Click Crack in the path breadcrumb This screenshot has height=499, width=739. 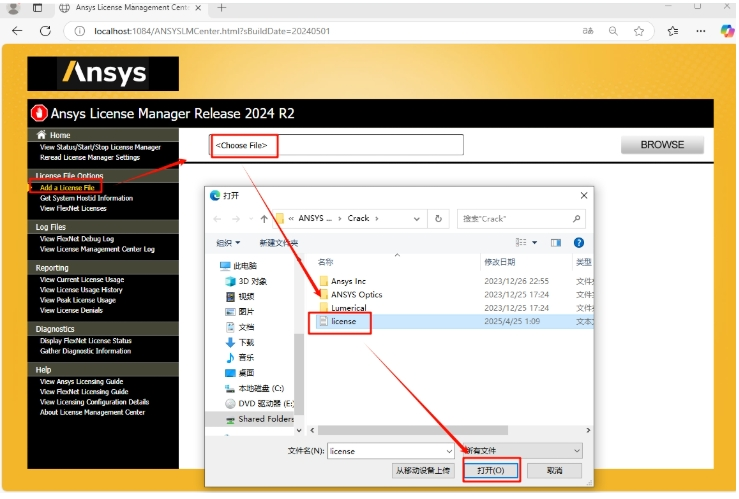click(358, 218)
